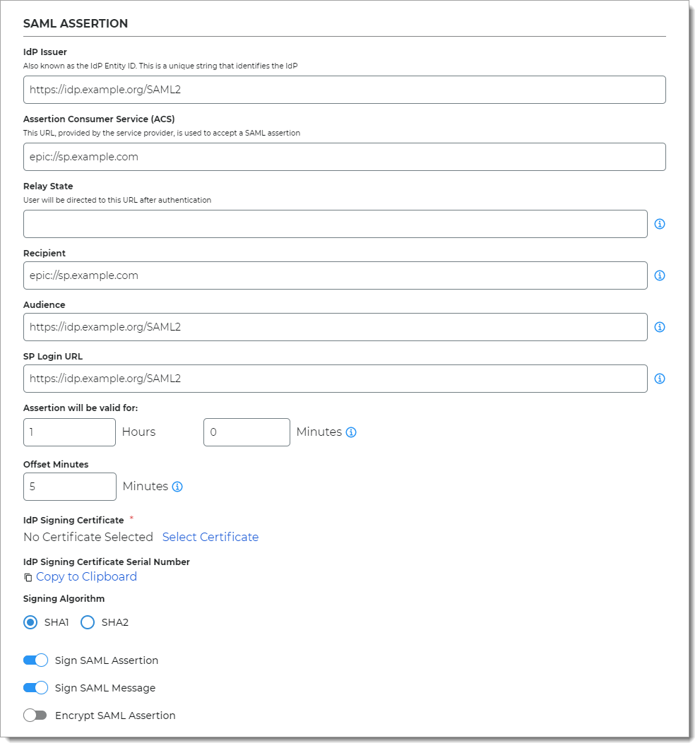Select the SHA1 signing algorithm
Screen dimensions: 700x748
click(30, 622)
